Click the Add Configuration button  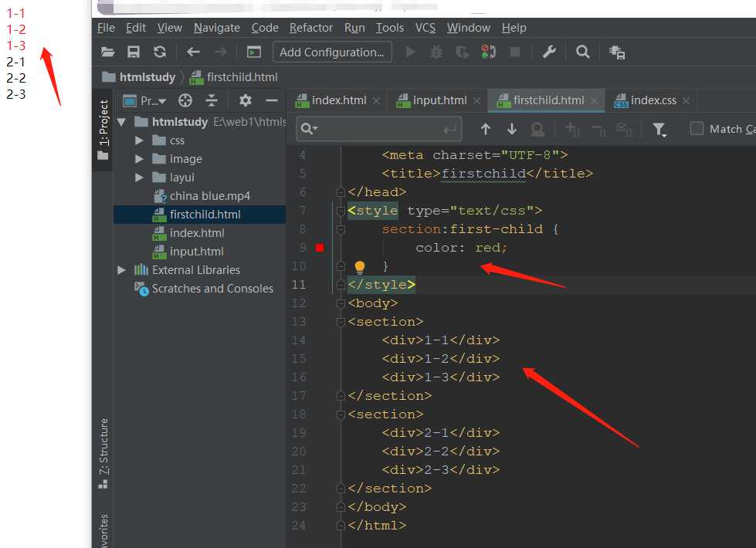[332, 52]
